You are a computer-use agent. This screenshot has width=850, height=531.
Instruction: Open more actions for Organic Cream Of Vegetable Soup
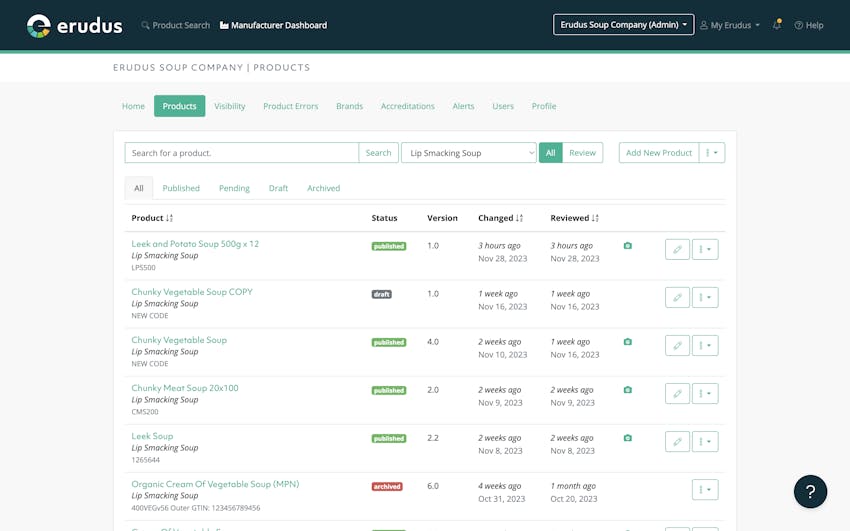(705, 490)
